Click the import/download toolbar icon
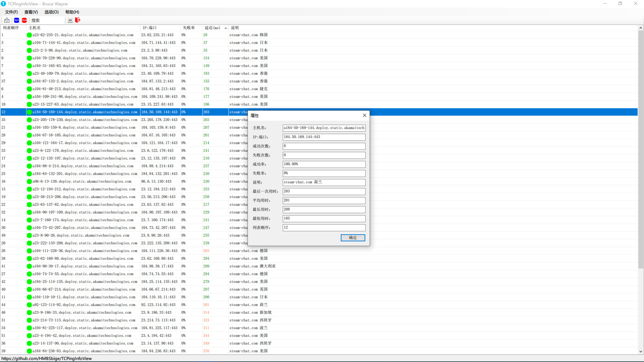 7,20
